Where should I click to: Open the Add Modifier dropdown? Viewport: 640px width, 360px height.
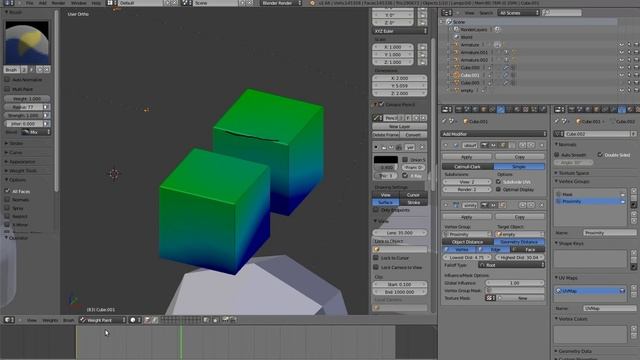coord(493,134)
